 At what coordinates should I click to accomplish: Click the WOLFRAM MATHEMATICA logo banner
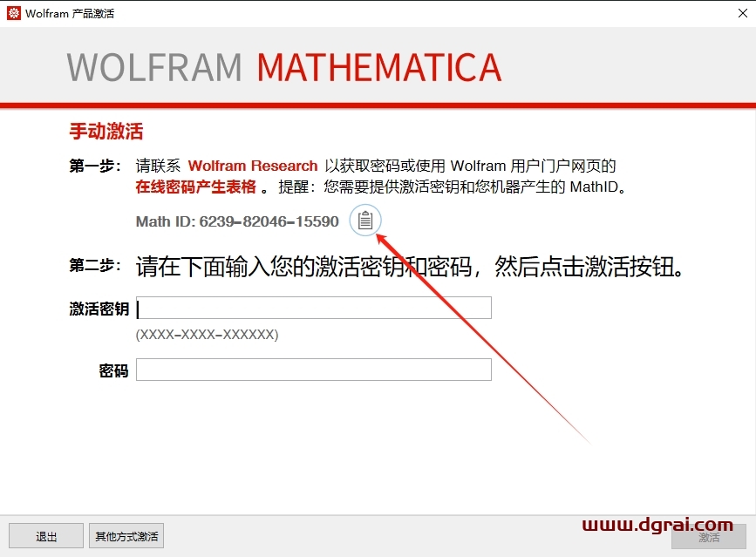coord(284,68)
